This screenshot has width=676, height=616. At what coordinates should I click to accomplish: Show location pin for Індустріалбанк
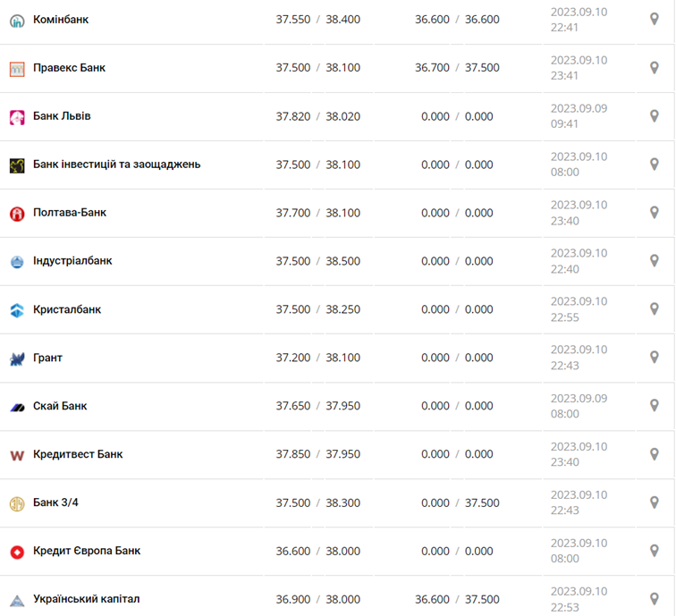coord(655,261)
